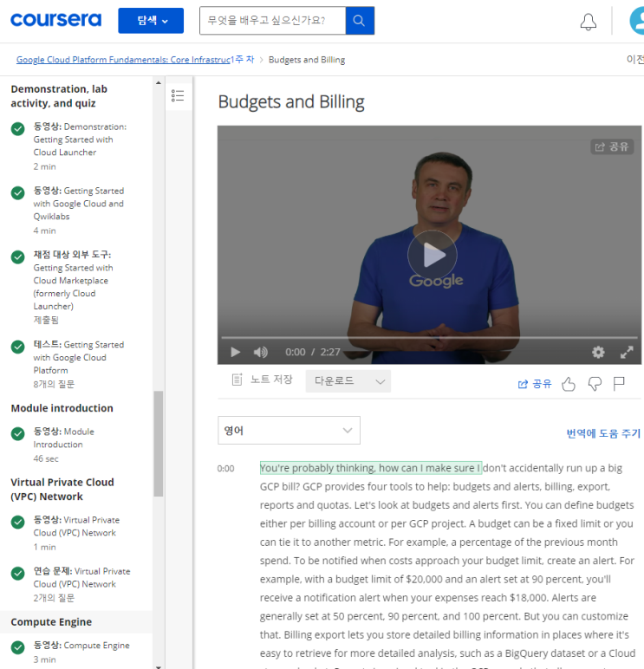Click green checkmark beside Cloud Launcher demonstration
Viewport: 644px width, 669px height.
18,129
